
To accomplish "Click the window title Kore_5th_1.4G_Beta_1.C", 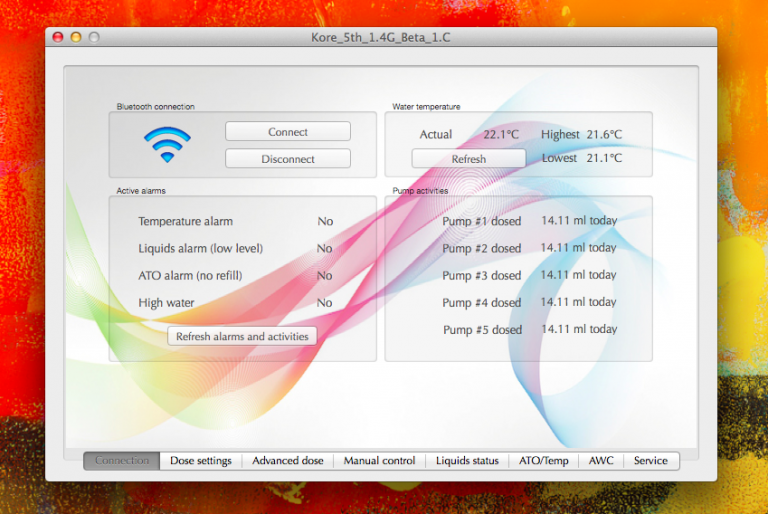I will click(x=381, y=37).
